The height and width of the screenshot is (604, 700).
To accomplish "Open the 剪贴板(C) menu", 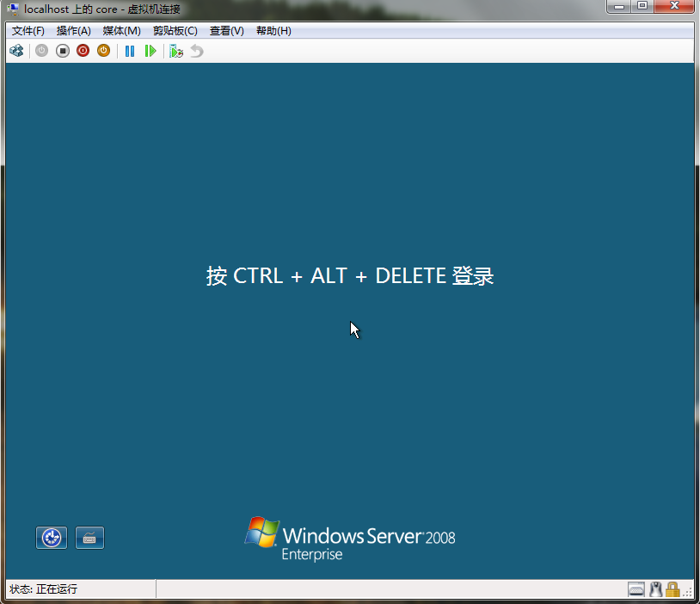I will click(x=175, y=31).
